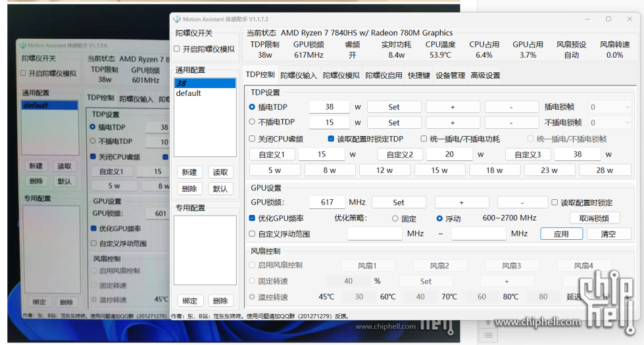
Task: Click the GPU锁频 field showing 617
Action: [x=327, y=202]
